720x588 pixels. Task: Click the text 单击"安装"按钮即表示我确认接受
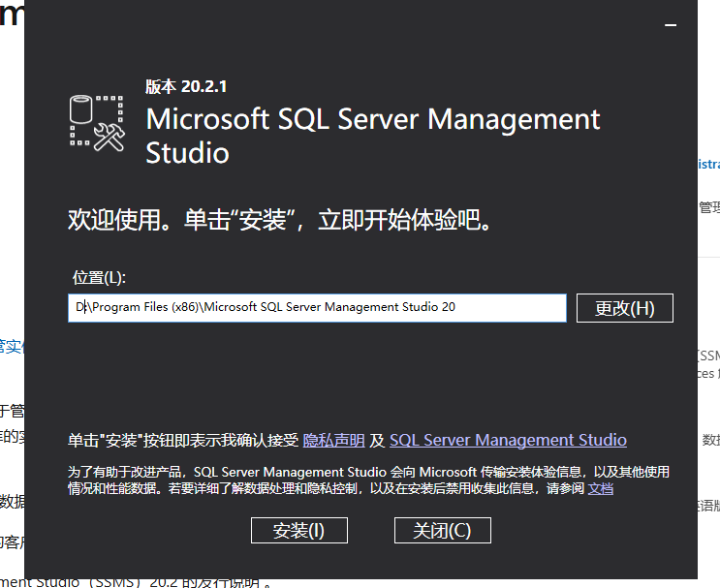[182, 441]
